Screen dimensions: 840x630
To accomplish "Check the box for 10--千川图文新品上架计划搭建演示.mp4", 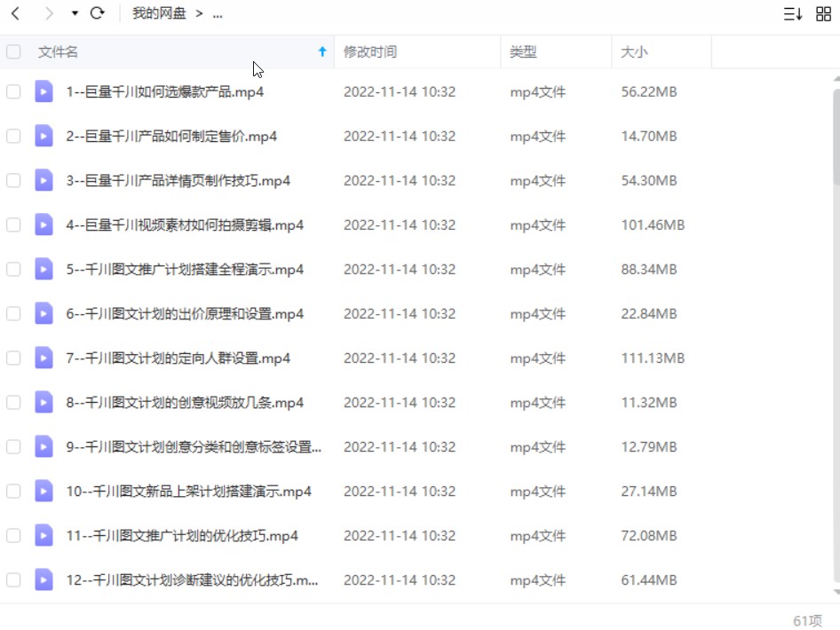I will pos(13,492).
